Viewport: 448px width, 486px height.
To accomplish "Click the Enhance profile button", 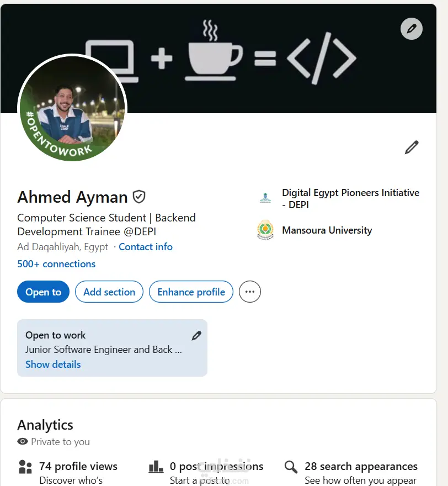I will (191, 292).
